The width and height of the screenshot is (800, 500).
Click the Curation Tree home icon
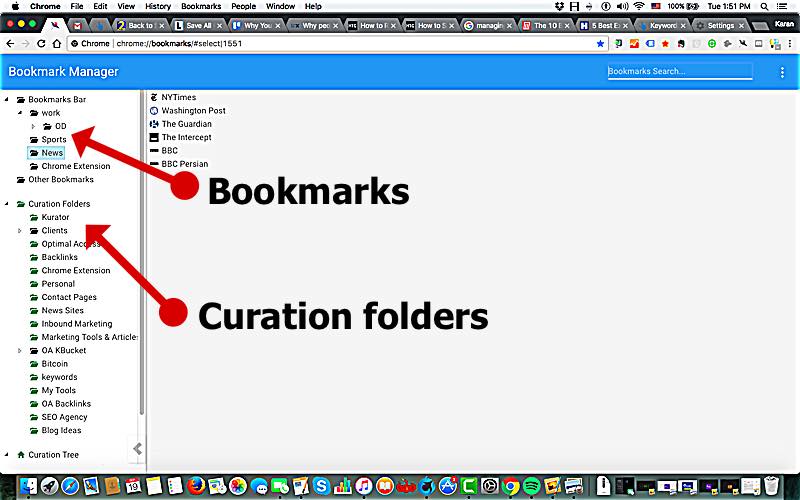click(21, 454)
